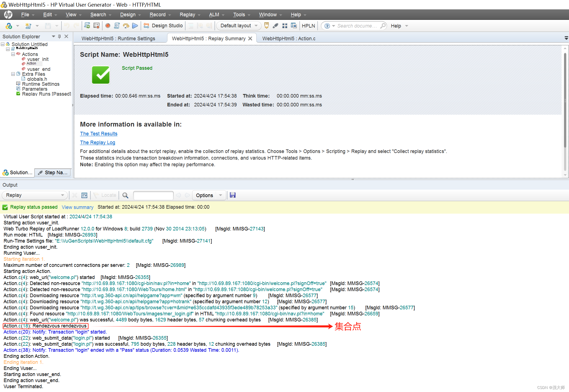Collapse the Solution Untitled tree node
569x392 pixels.
[3, 44]
